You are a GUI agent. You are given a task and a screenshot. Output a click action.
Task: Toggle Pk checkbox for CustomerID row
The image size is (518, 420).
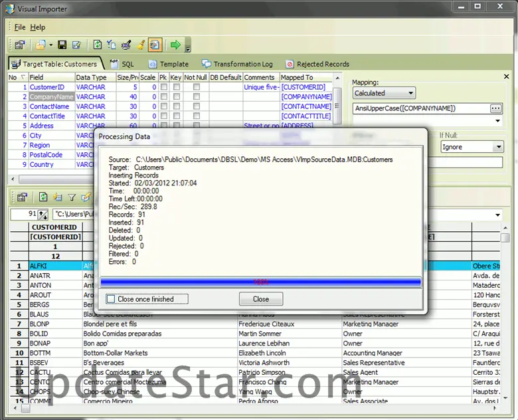pos(163,87)
